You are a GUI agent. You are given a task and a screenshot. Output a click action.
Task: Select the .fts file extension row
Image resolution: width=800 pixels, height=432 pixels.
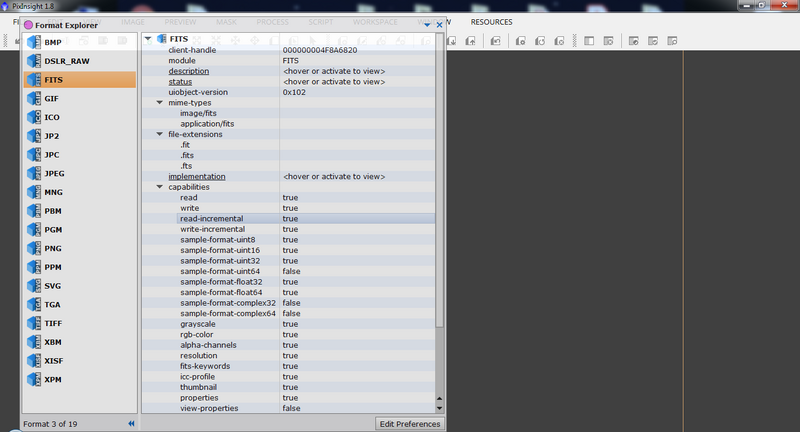(289, 166)
